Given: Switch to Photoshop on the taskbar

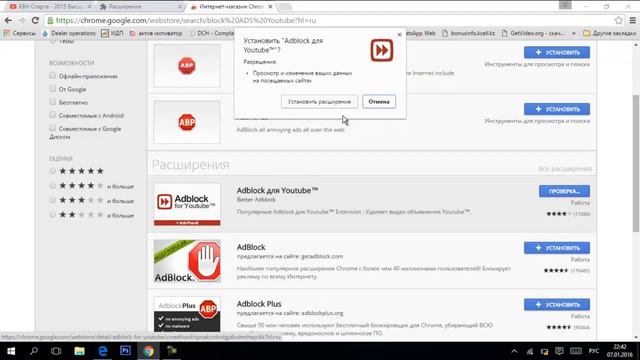Looking at the screenshot, I should 125,351.
